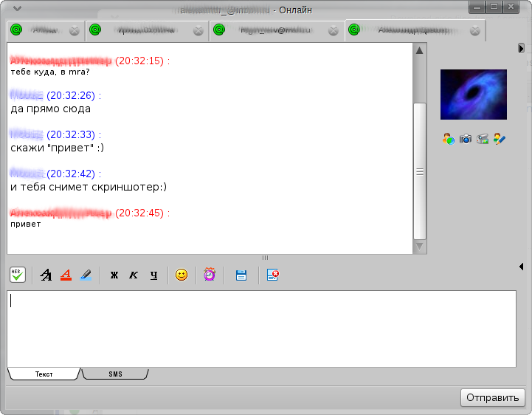Open the third chat tab with email
The width and height of the screenshot is (532, 415).
(277, 30)
